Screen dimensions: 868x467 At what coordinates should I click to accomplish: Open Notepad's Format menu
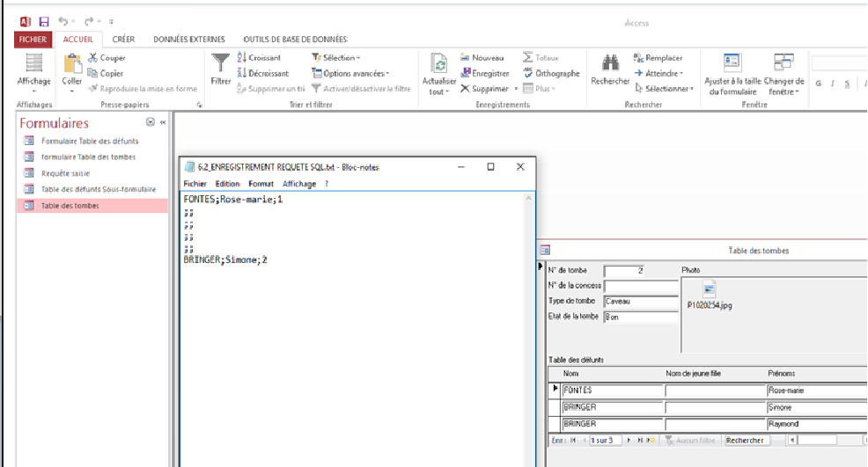click(x=261, y=184)
